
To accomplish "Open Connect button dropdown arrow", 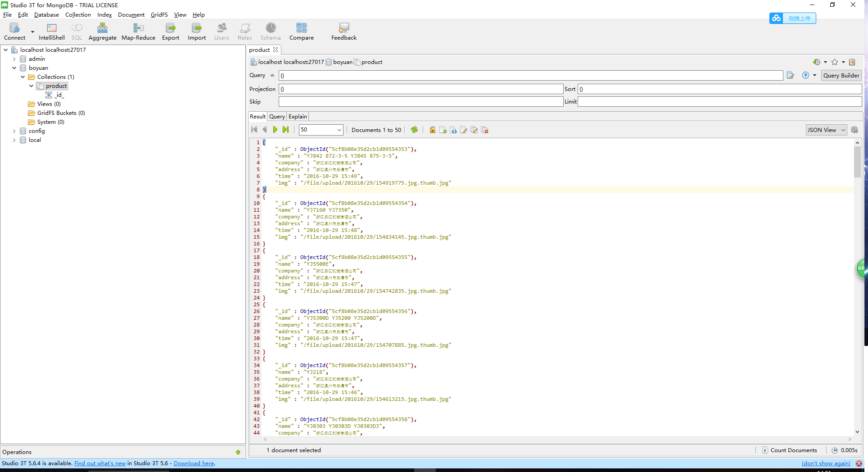I will (32, 32).
